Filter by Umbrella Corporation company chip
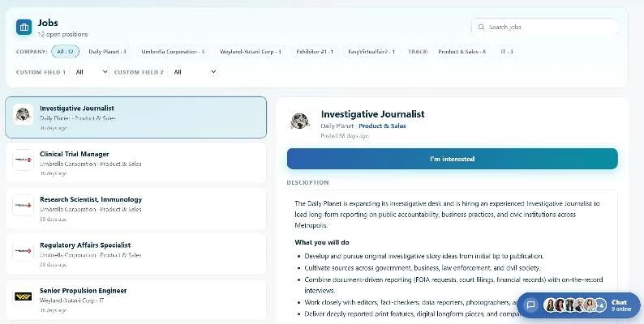644x324 pixels. click(173, 52)
